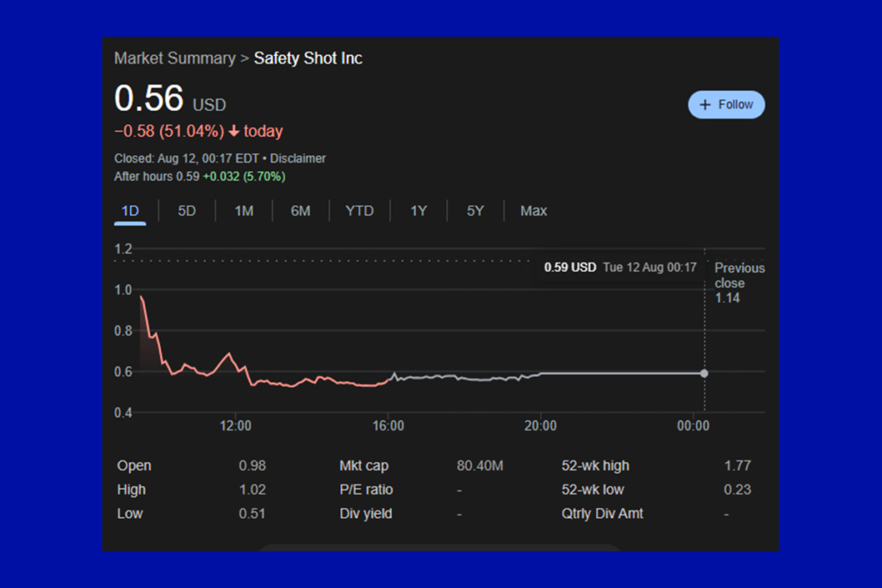The height and width of the screenshot is (588, 882).
Task: Click the chart hover point marker
Action: click(x=704, y=374)
